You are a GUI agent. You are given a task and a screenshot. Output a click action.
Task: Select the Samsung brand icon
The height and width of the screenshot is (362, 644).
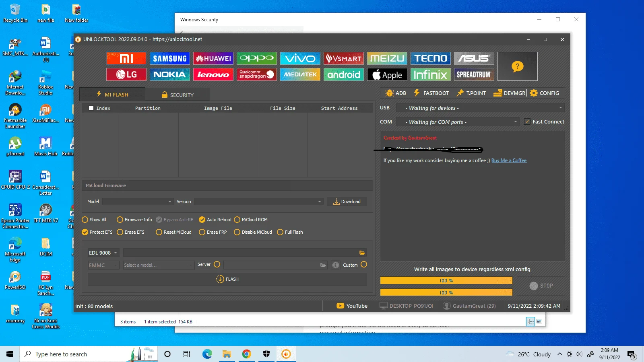point(169,58)
